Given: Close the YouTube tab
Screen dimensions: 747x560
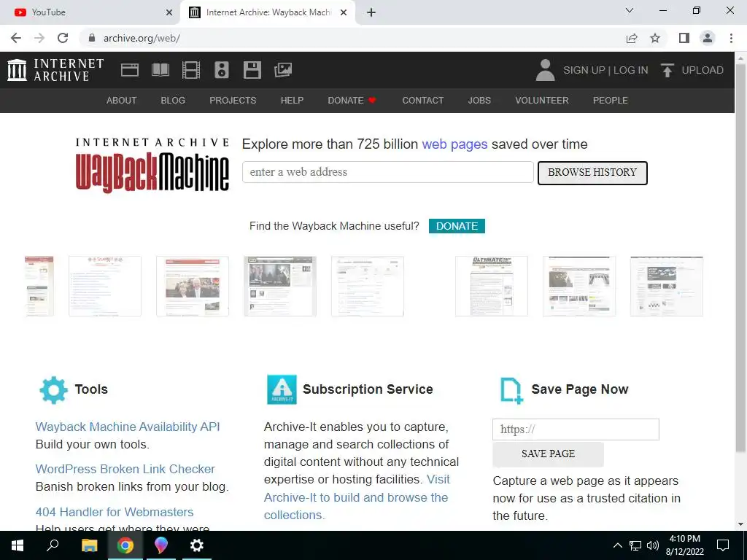Looking at the screenshot, I should 169,12.
